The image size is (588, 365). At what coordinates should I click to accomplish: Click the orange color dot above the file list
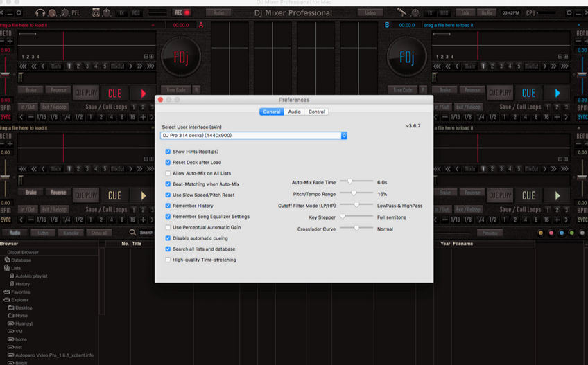coord(540,233)
